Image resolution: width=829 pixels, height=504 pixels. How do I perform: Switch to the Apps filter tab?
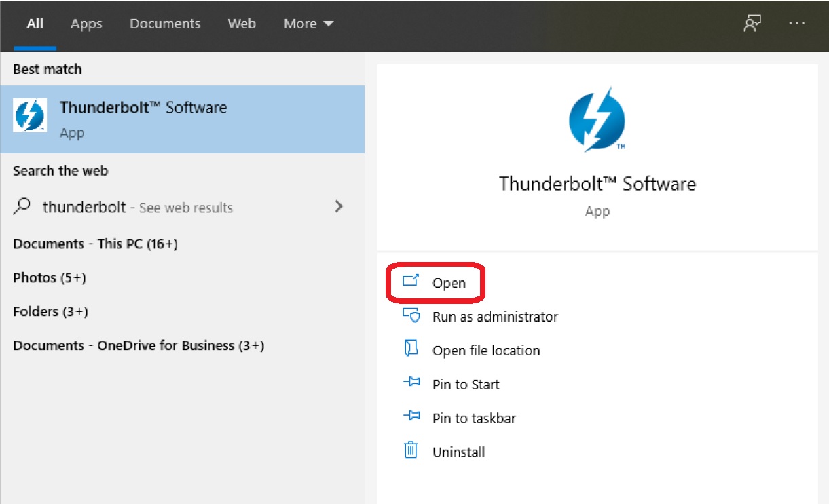click(86, 24)
